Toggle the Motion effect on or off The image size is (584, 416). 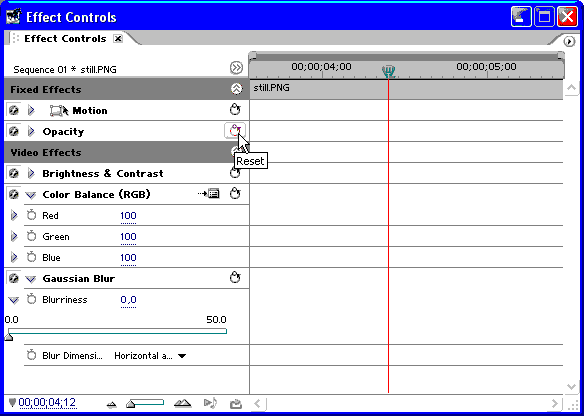tap(13, 111)
